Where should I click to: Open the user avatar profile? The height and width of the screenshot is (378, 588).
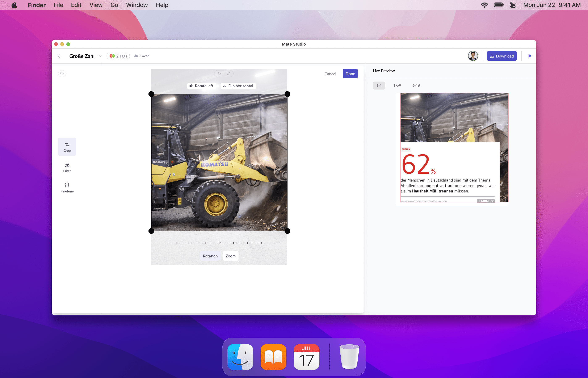pyautogui.click(x=473, y=56)
